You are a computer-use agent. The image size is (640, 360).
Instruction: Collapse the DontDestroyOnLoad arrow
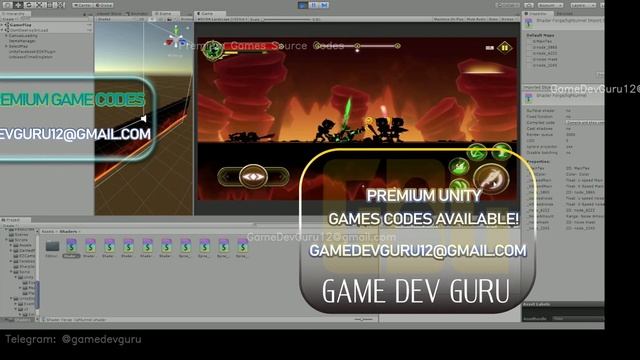[2, 30]
